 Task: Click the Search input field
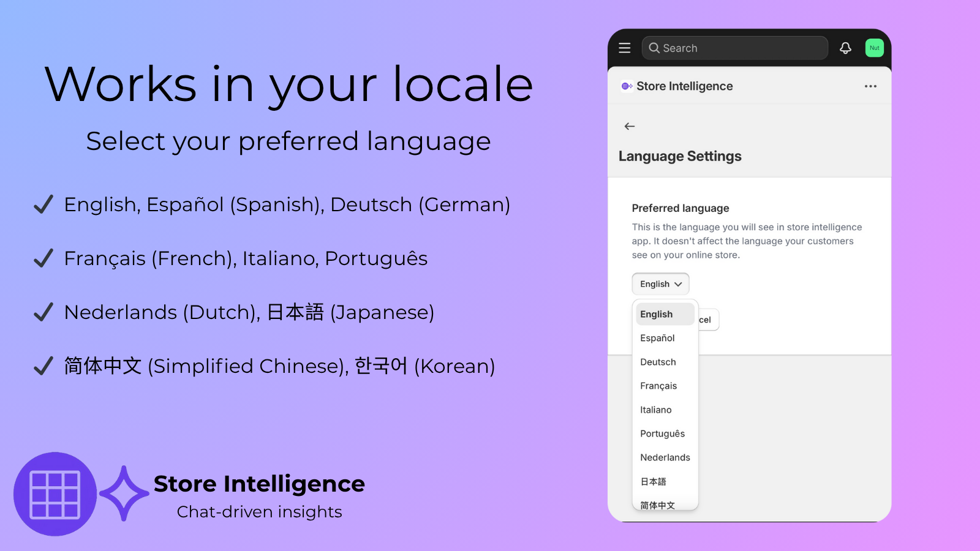(x=734, y=48)
